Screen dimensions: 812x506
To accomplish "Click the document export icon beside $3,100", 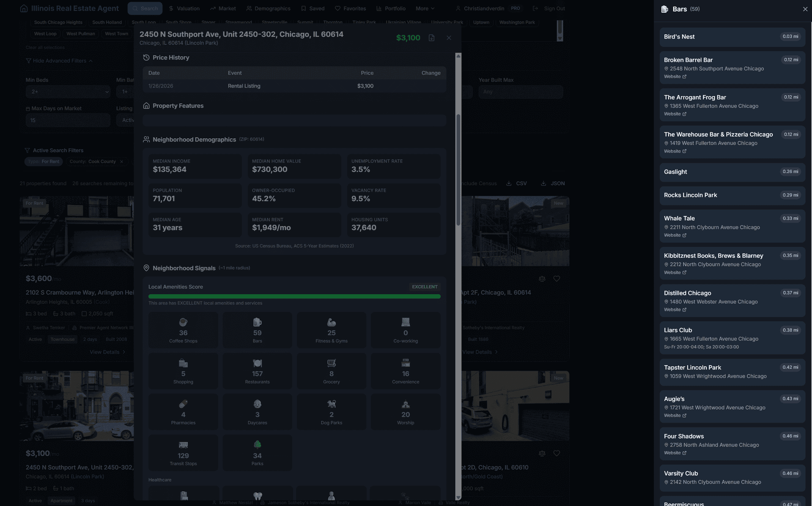I will point(431,38).
